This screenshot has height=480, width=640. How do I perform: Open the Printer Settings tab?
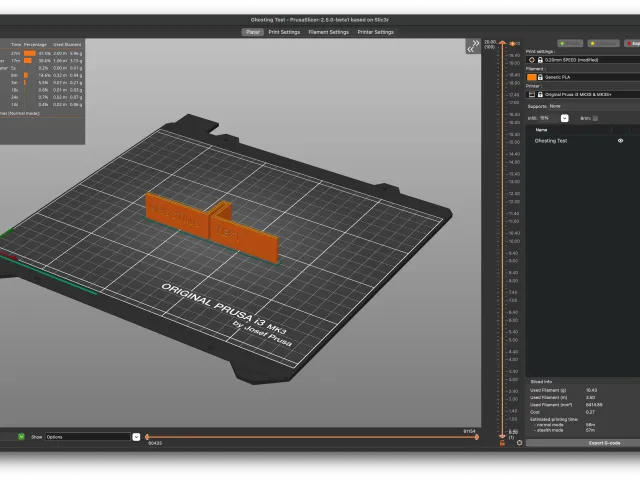pyautogui.click(x=376, y=32)
